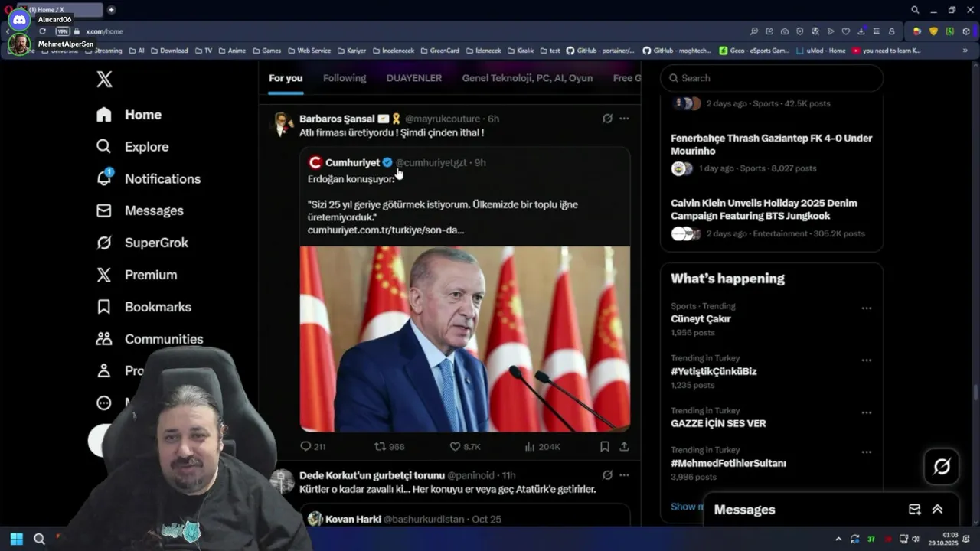Open Communities in the sidebar
This screenshot has height=551, width=980.
[x=149, y=339]
